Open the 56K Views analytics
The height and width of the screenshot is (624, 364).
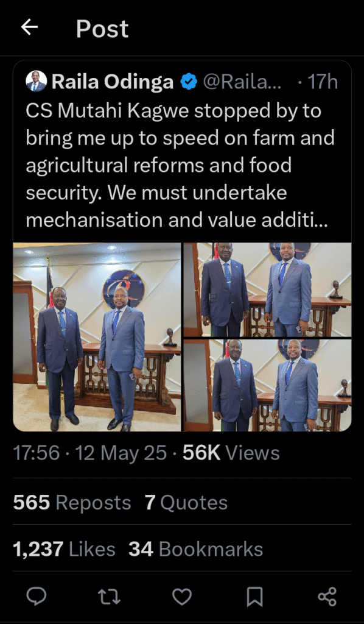[x=231, y=453]
